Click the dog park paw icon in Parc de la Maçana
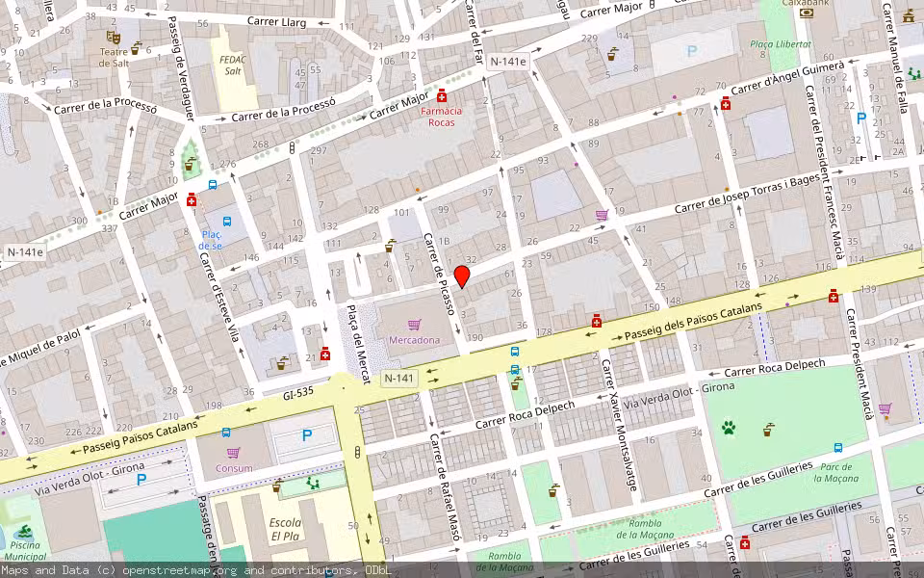This screenshot has width=924, height=578. [x=729, y=427]
